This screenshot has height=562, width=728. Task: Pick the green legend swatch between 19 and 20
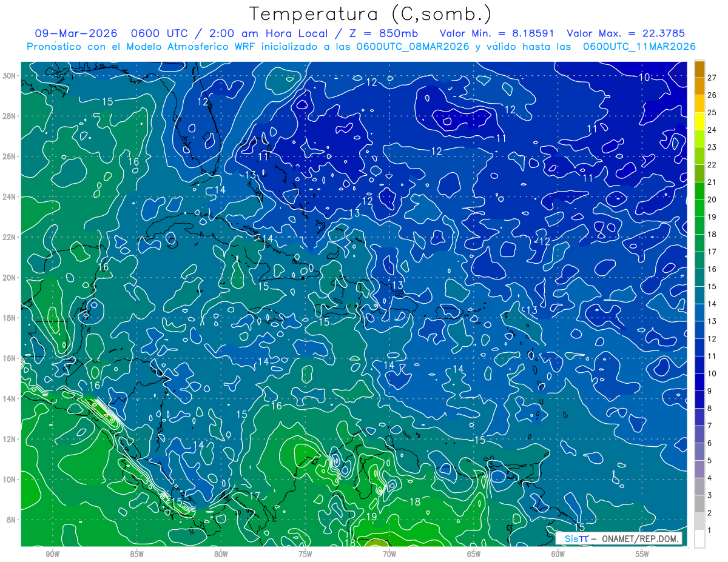(x=699, y=208)
